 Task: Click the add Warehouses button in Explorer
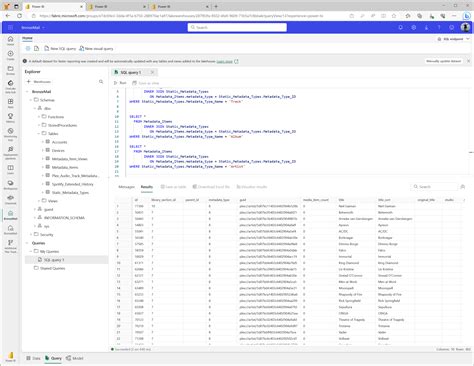[39, 82]
